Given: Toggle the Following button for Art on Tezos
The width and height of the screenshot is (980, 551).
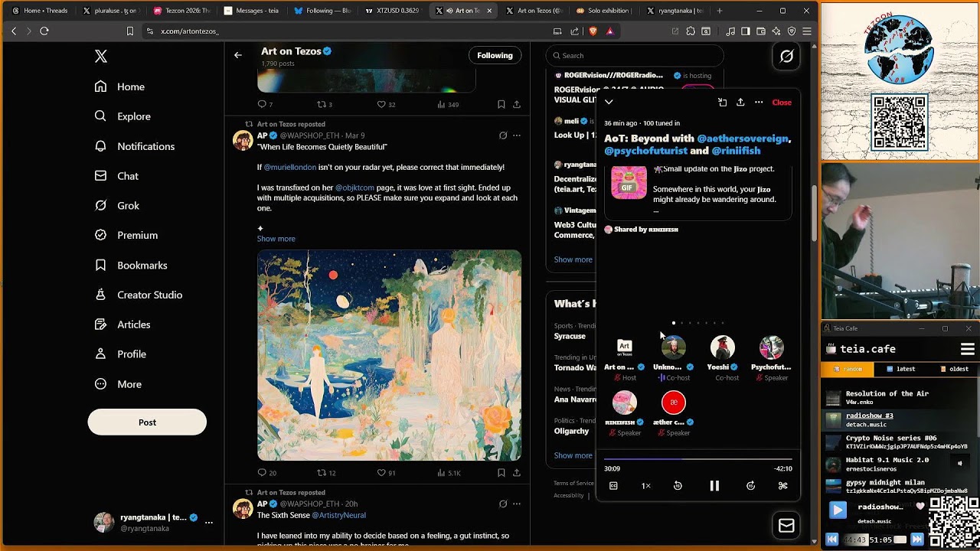Looking at the screenshot, I should (x=495, y=55).
